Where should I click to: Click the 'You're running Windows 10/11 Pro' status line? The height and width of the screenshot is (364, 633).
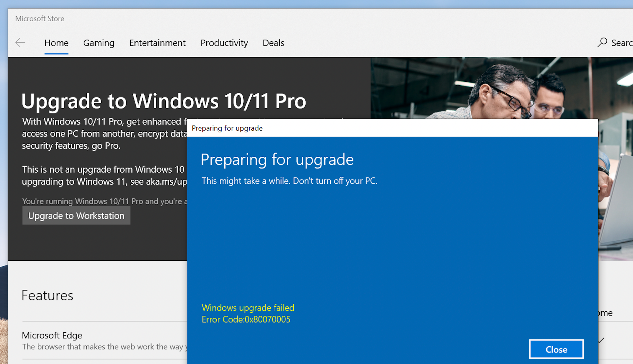coord(105,201)
